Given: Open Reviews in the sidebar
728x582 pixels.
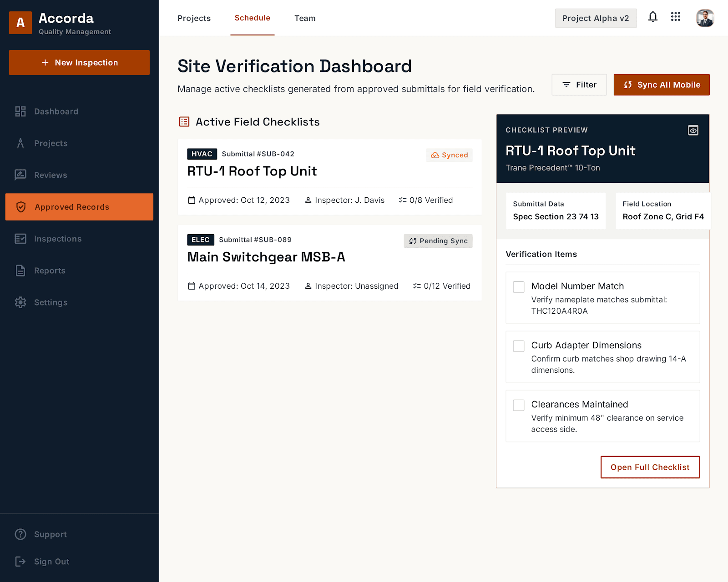Looking at the screenshot, I should 79,175.
